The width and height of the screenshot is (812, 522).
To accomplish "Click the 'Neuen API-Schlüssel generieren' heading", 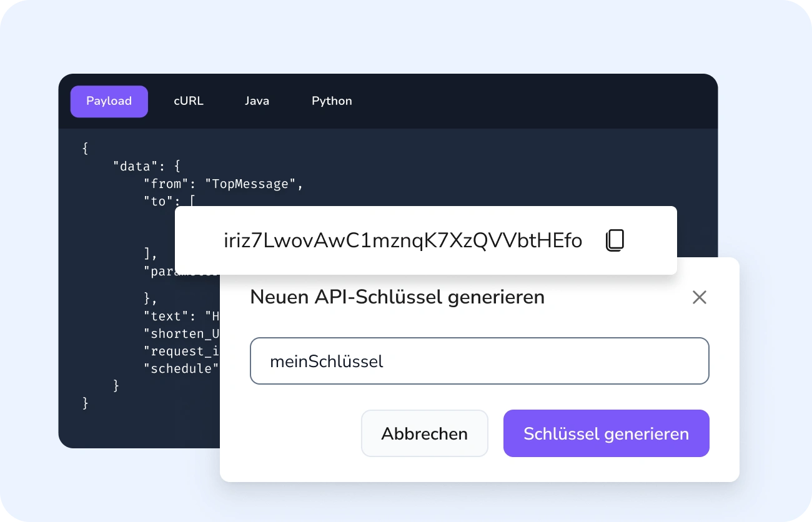I will pyautogui.click(x=397, y=297).
